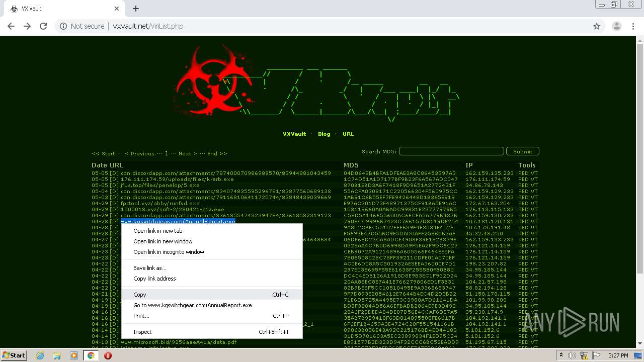Click the browser forward arrow
Screen dimensions: 644x362
tap(27, 26)
